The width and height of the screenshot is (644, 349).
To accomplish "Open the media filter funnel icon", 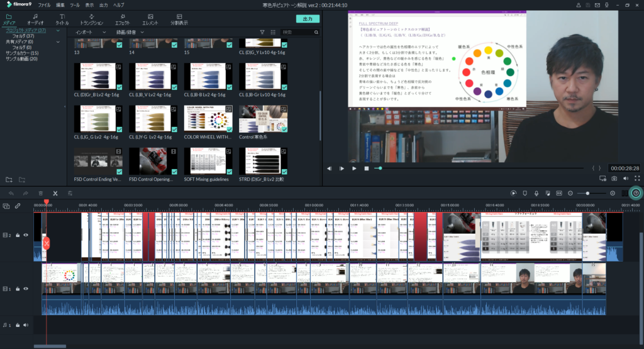I will pyautogui.click(x=262, y=32).
